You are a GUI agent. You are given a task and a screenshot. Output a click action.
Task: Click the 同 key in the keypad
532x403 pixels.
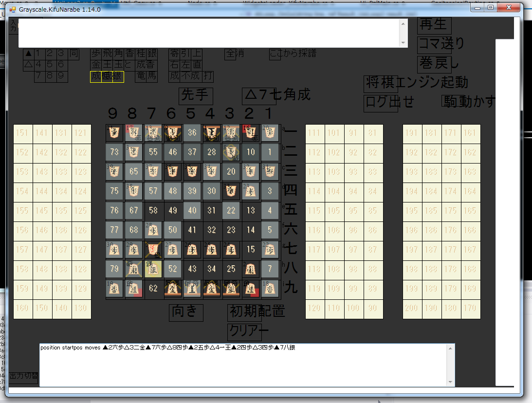(73, 55)
